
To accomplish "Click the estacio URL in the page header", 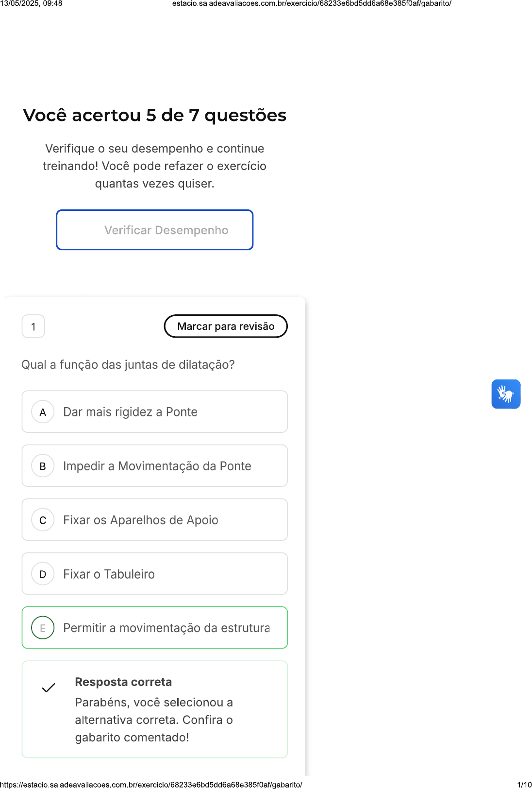I will [x=312, y=3].
